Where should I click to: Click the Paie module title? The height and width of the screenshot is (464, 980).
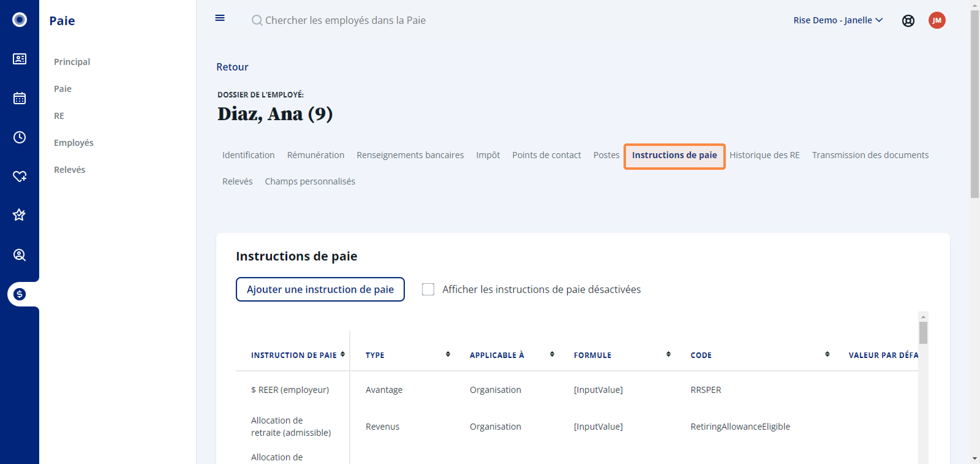point(62,21)
